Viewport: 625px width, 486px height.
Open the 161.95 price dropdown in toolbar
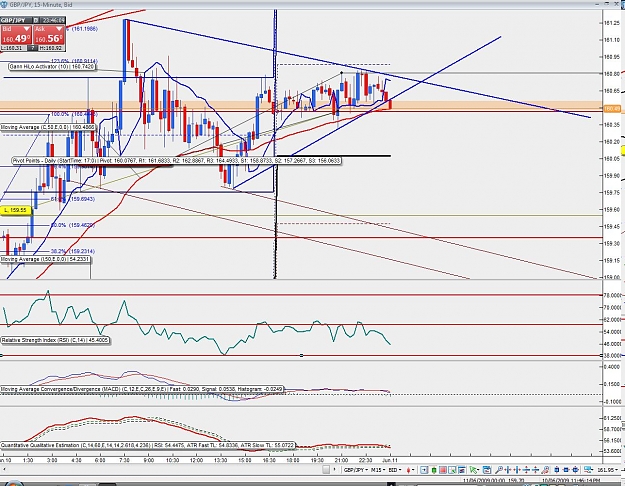[606, 470]
